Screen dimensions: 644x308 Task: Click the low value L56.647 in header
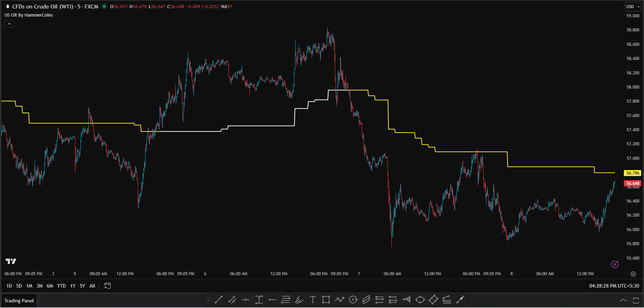coord(157,6)
